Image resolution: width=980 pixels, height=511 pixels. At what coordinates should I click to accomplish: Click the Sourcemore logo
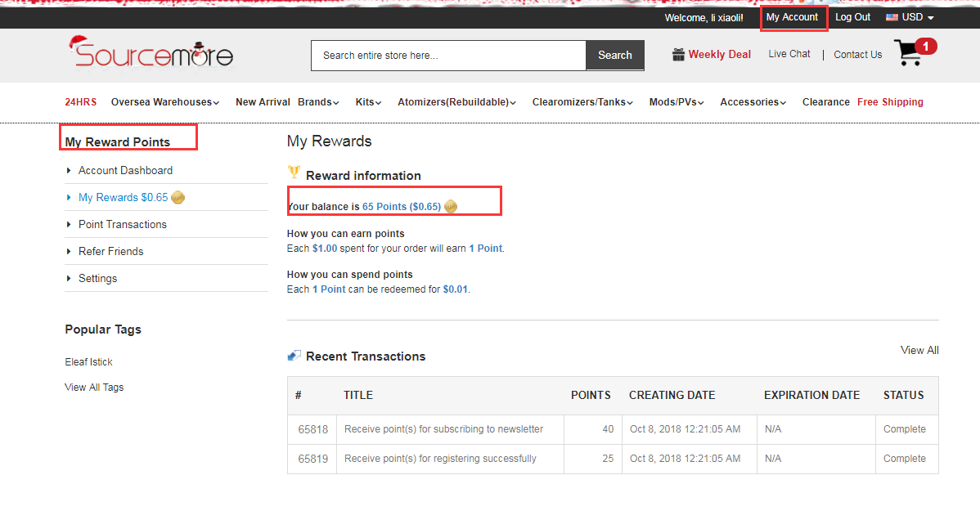151,52
